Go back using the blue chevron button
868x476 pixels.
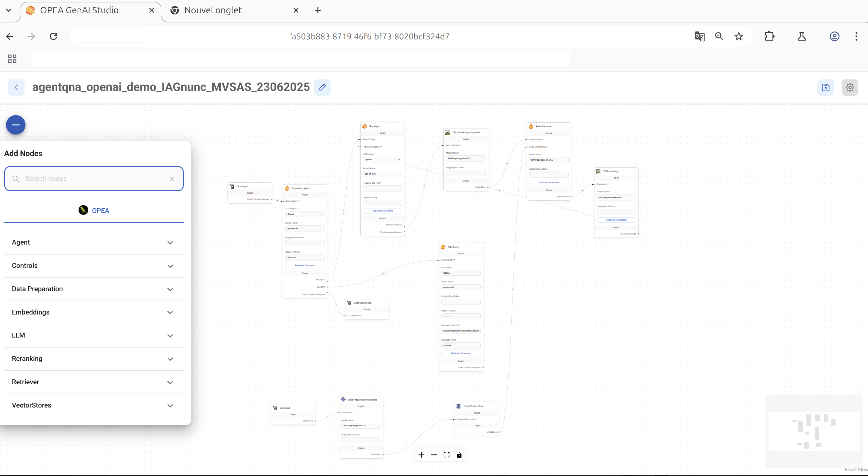(16, 88)
